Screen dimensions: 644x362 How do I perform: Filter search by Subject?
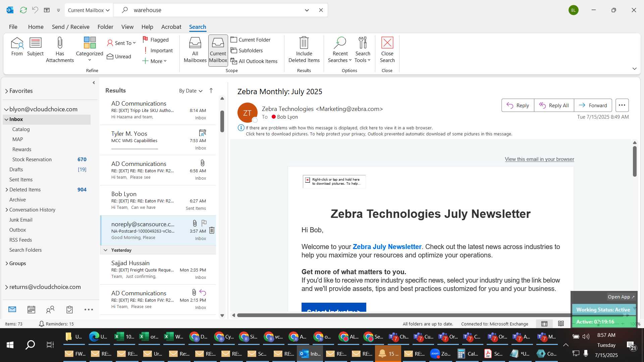click(35, 47)
